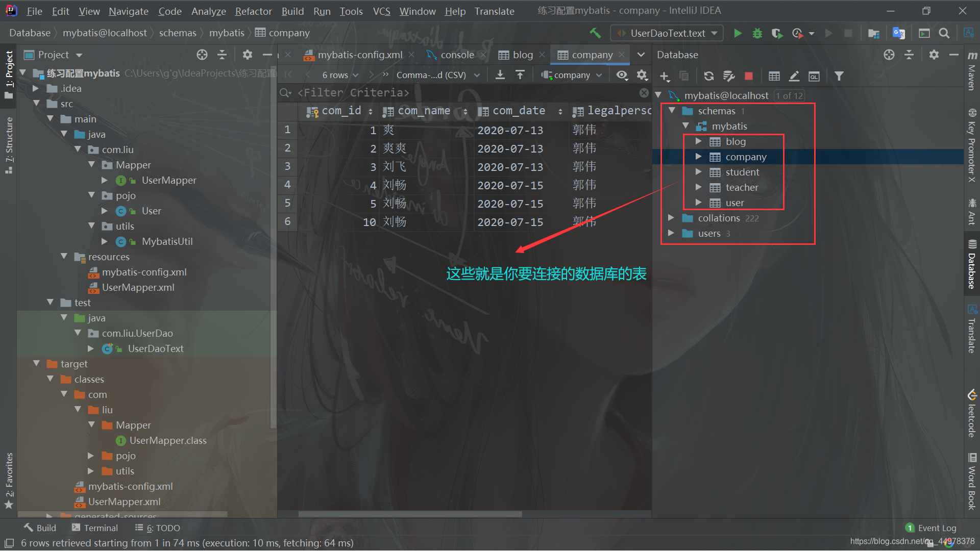Open table editor settings gear
Viewport: 980px width, 551px height.
pos(642,75)
